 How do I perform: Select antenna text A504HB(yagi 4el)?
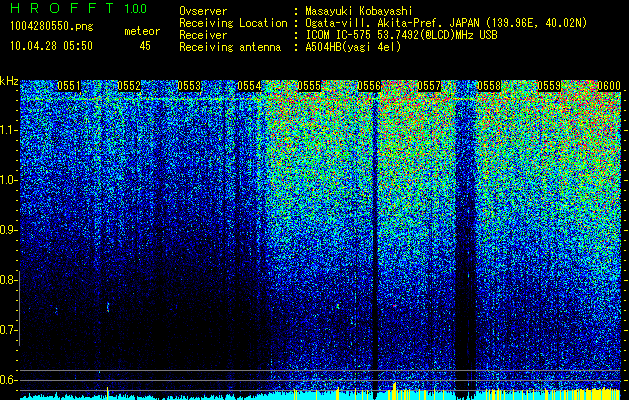click(353, 47)
